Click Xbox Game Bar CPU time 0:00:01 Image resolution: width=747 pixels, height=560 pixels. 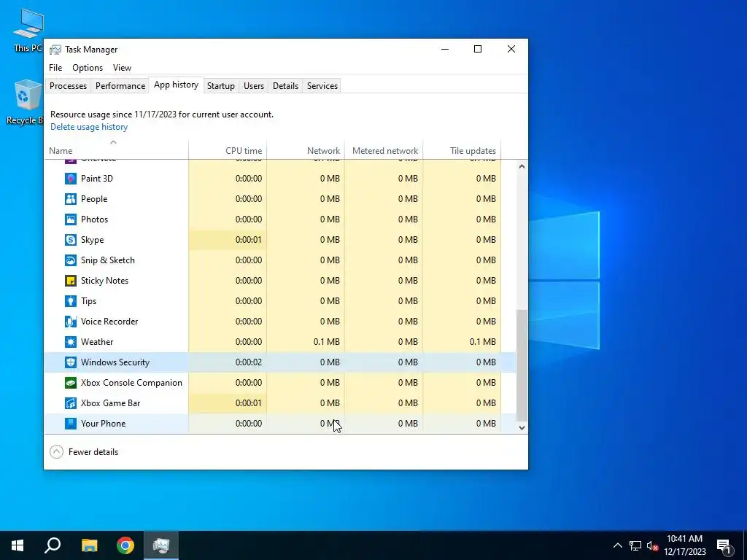(x=249, y=403)
